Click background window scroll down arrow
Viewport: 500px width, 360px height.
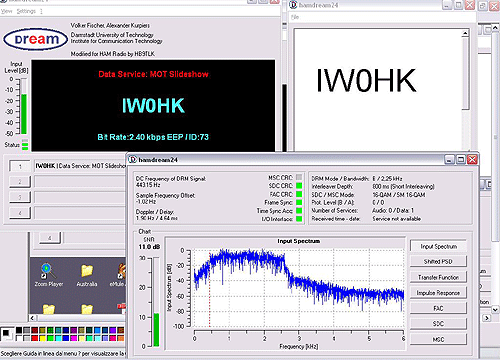495,310
